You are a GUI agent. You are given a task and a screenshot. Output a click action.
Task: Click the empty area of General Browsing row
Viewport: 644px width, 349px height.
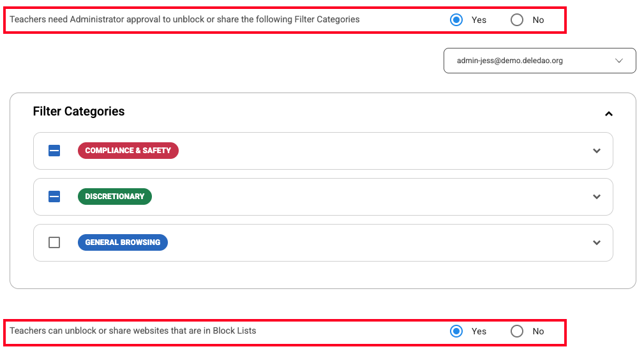[x=378, y=242]
